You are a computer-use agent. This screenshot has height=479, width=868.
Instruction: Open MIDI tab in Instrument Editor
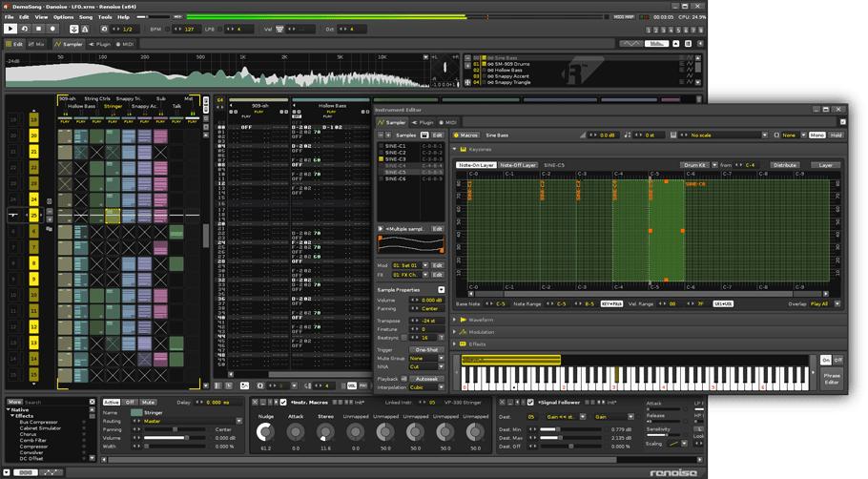(448, 122)
